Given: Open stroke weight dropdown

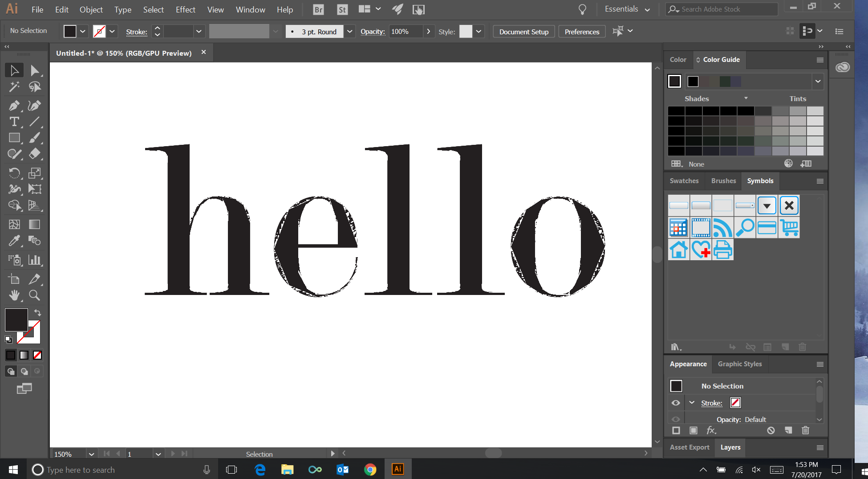Looking at the screenshot, I should click(199, 31).
